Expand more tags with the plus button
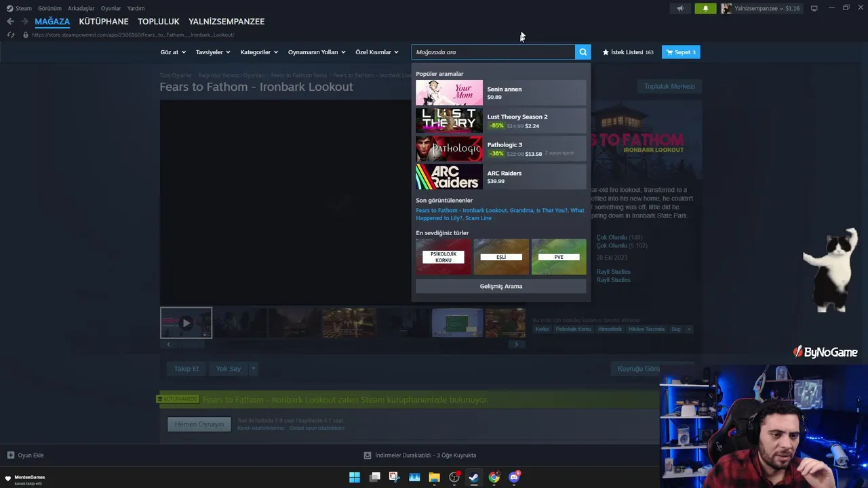The image size is (868, 488). (688, 329)
